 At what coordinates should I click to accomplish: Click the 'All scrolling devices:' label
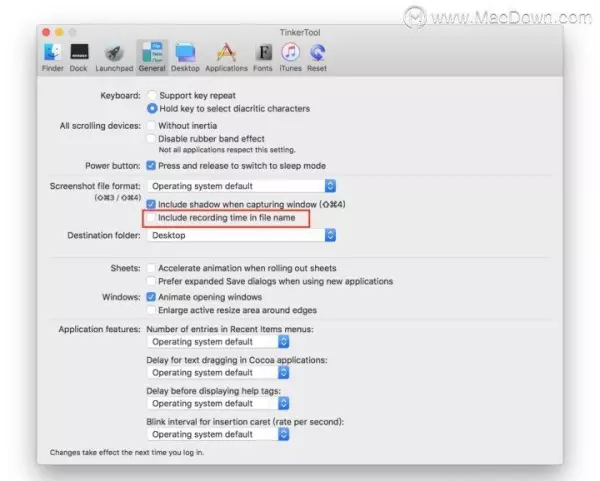(x=100, y=126)
